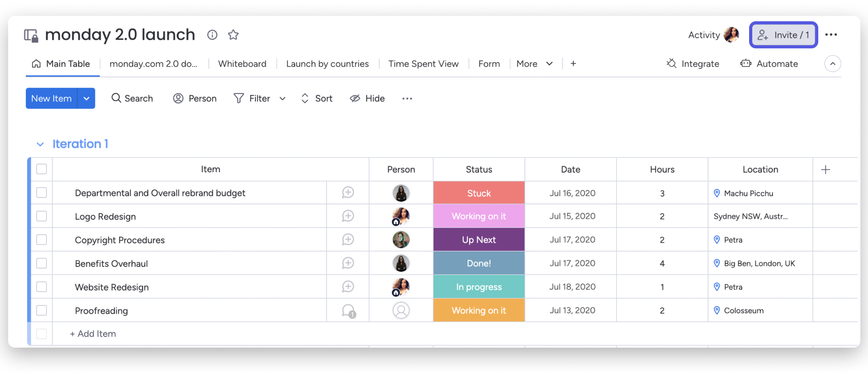Open more toolbar options ellipsis
This screenshot has height=377, width=868.
(407, 99)
